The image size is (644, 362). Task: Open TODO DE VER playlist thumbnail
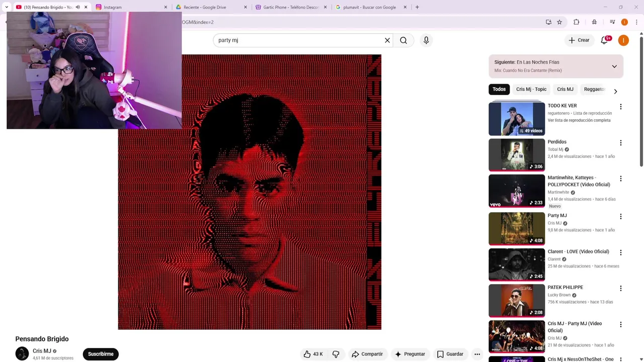[x=517, y=119]
